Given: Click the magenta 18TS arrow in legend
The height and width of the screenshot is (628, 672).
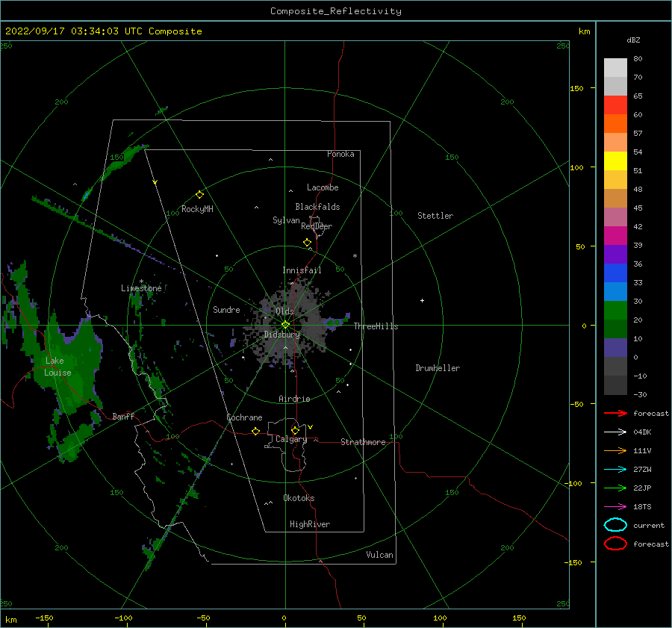Looking at the screenshot, I should (615, 507).
